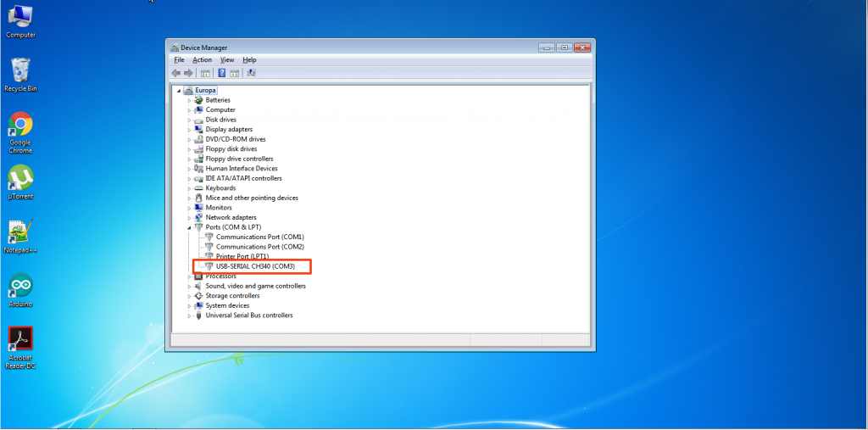Open the Computer desktop icon
This screenshot has width=868, height=430.
(20, 21)
